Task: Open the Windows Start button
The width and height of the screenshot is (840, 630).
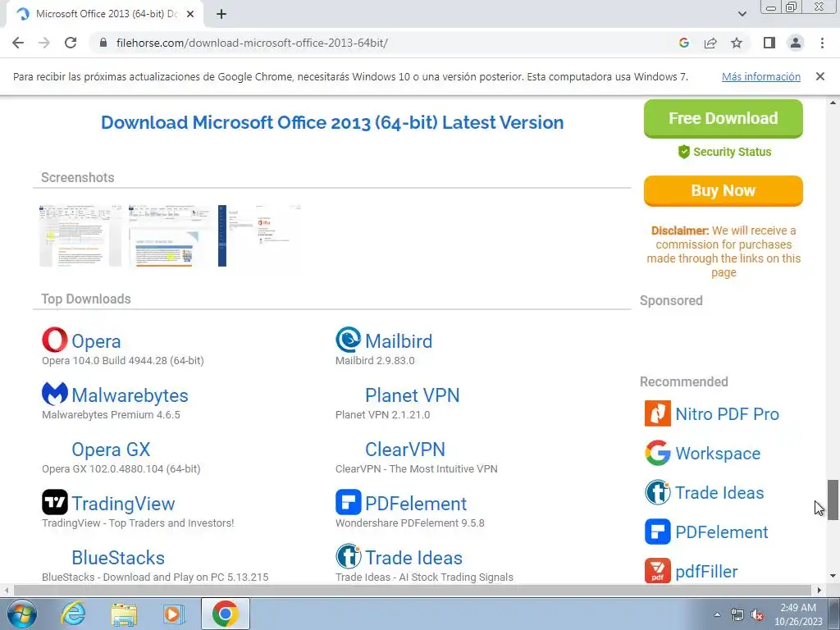Action: click(x=21, y=614)
